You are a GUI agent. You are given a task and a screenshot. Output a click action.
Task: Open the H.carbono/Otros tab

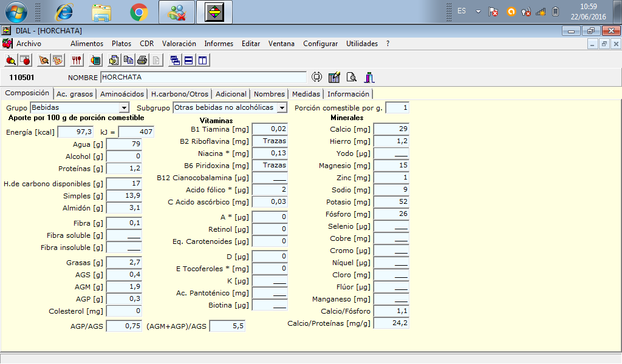pos(180,94)
